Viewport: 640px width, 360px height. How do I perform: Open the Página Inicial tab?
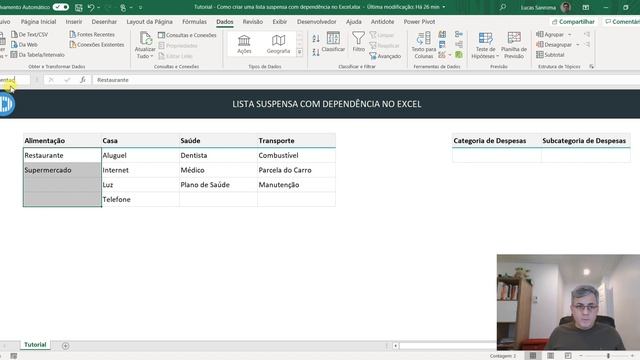point(38,22)
